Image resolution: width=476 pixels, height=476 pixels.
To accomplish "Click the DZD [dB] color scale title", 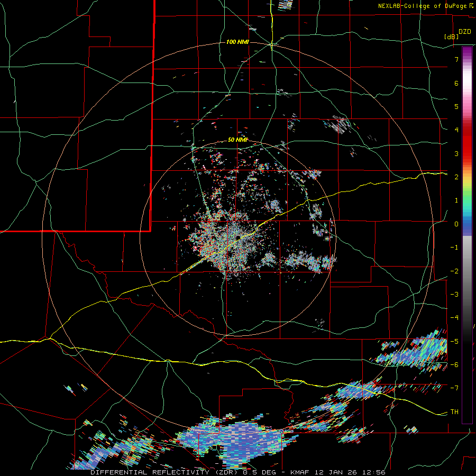I will click(x=458, y=34).
